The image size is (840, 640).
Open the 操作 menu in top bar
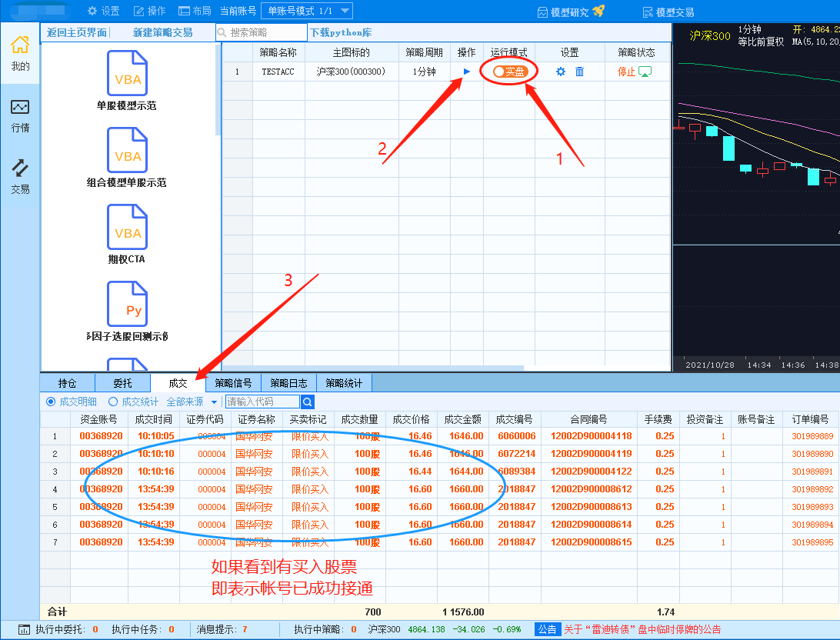click(149, 11)
